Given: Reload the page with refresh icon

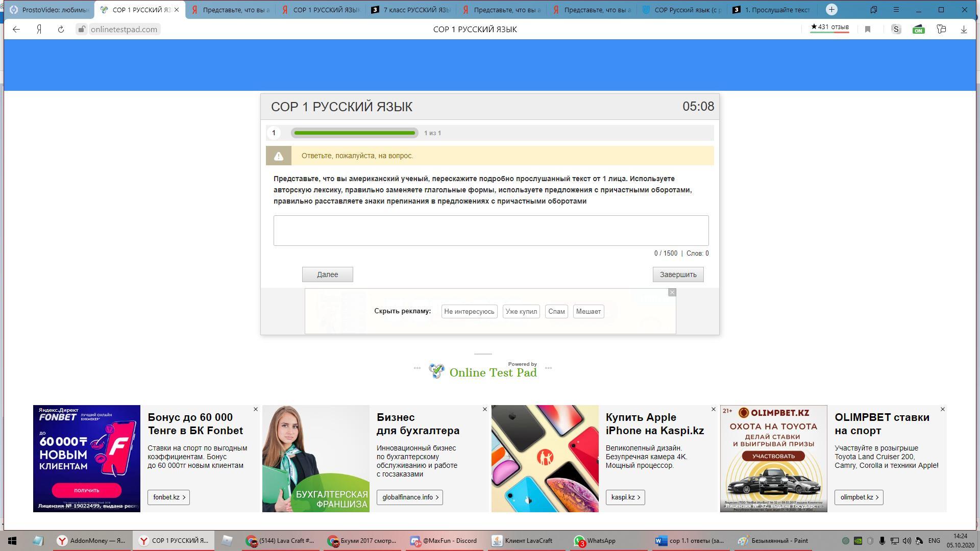Looking at the screenshot, I should (61, 29).
